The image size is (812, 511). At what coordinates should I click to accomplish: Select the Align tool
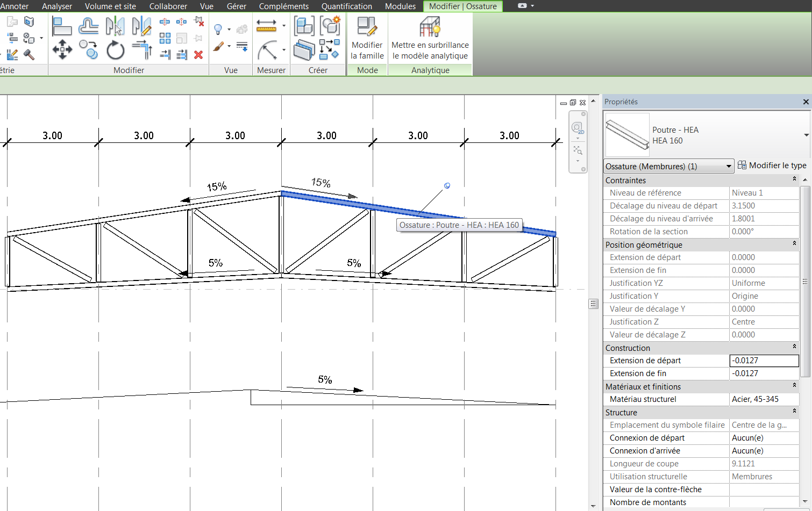[x=62, y=26]
